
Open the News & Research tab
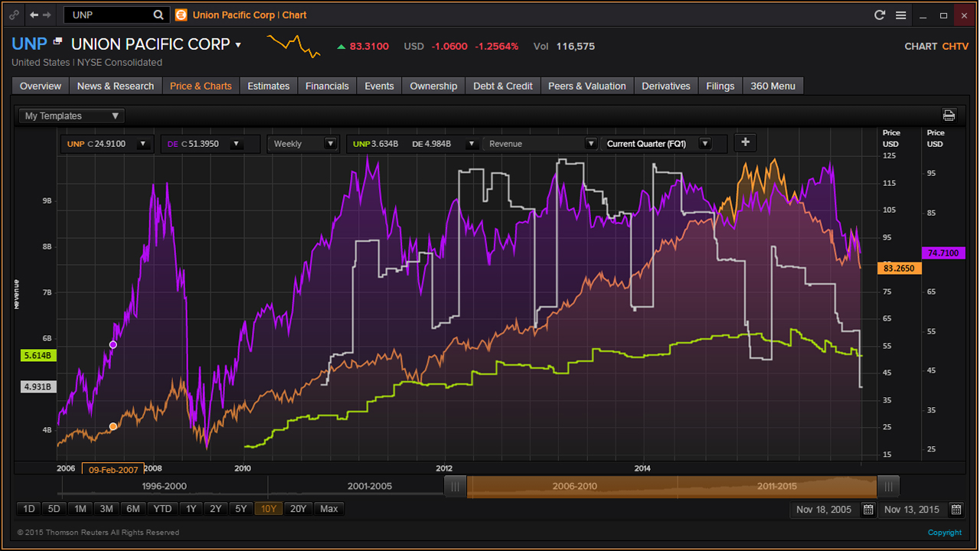[116, 86]
